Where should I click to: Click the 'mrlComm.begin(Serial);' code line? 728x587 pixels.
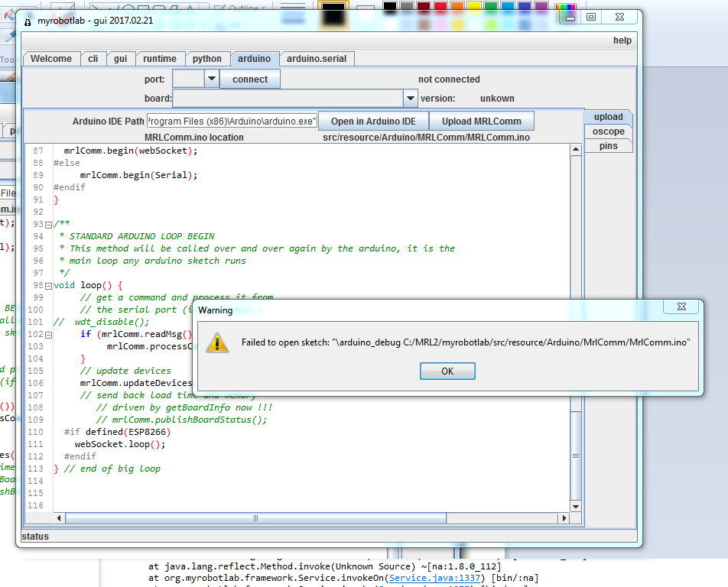coord(139,175)
